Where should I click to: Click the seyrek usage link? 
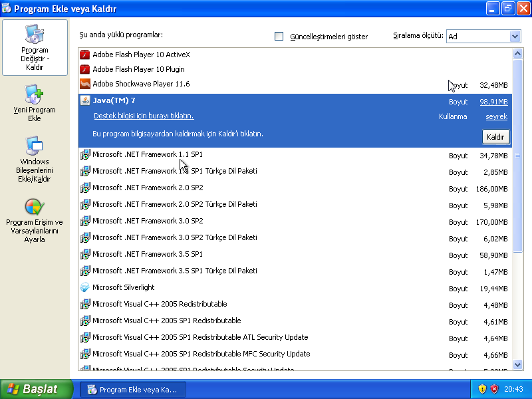(496, 116)
